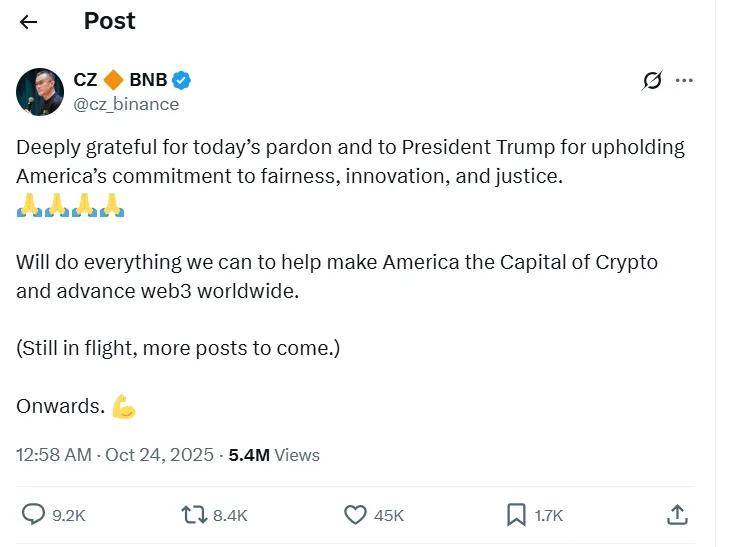Open the @cz_binance handle link
744x547 pixels.
point(126,104)
